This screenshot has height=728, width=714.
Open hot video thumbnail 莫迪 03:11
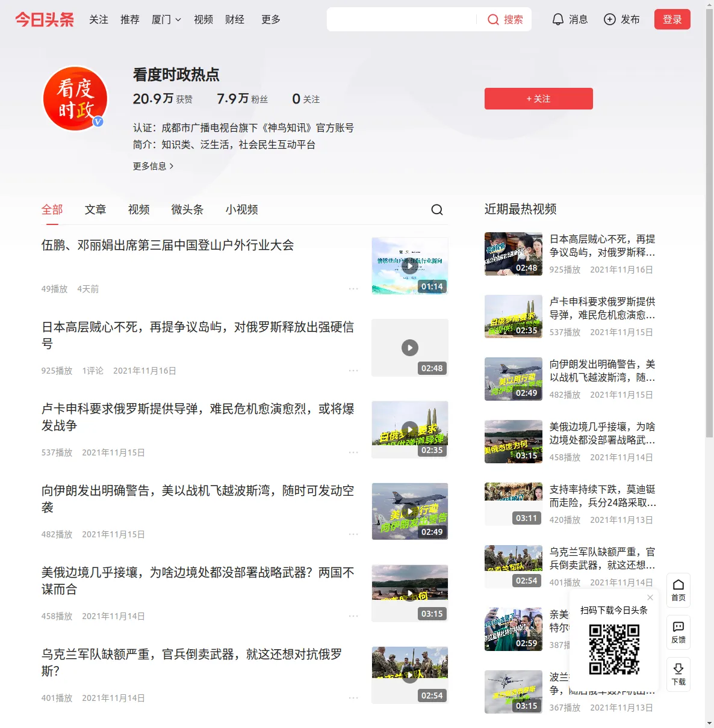(514, 504)
